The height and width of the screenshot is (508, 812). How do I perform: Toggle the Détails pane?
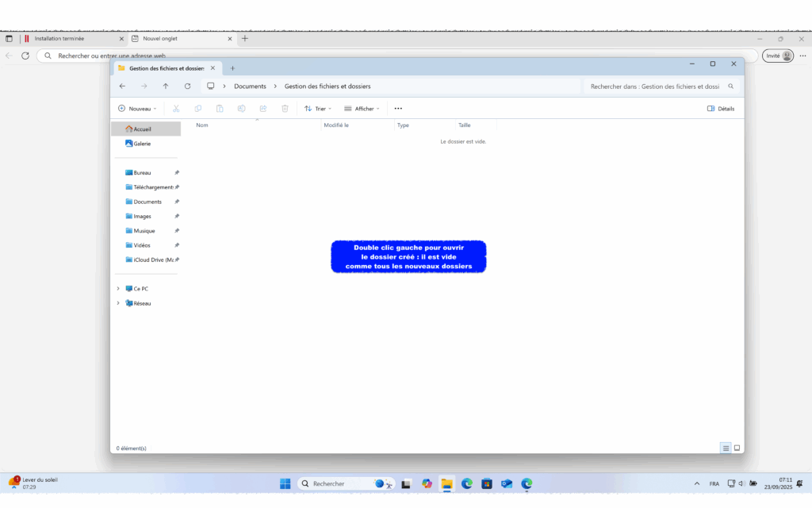tap(720, 109)
